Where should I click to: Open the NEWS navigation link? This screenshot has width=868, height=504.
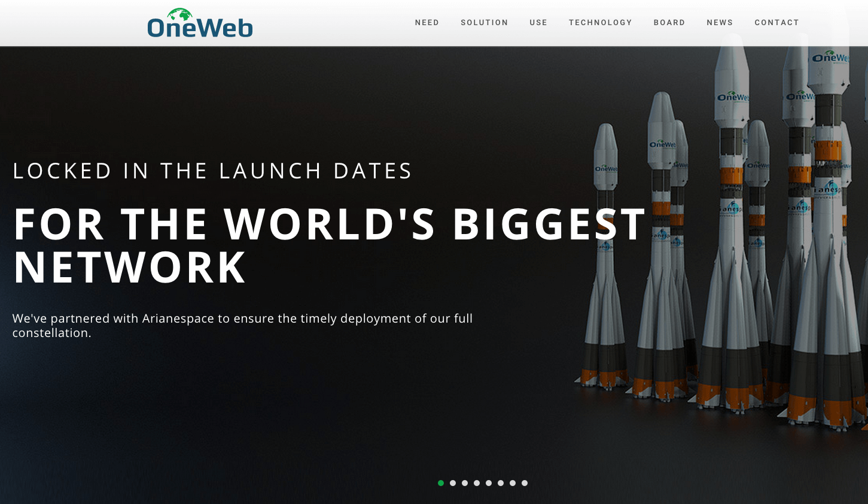(720, 22)
